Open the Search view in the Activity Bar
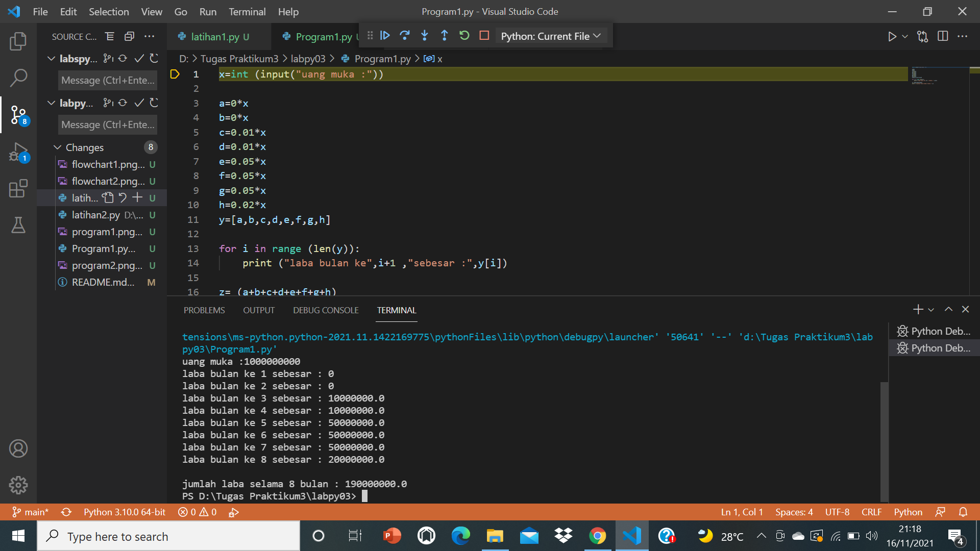 18,78
